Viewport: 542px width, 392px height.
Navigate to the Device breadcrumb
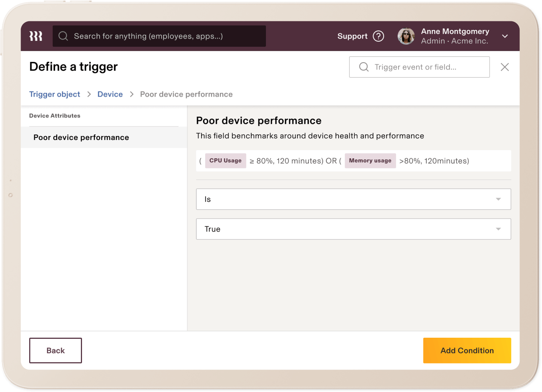[110, 94]
